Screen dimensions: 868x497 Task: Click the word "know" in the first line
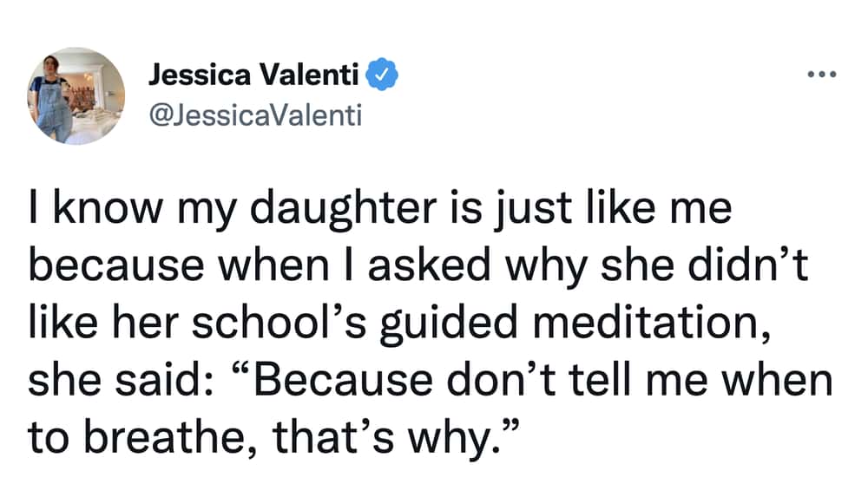click(x=108, y=209)
